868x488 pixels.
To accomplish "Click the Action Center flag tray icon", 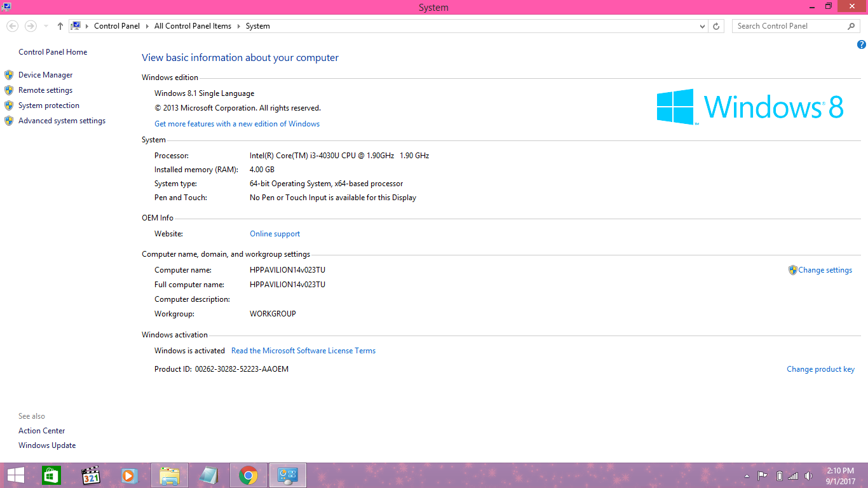I will pos(763,475).
